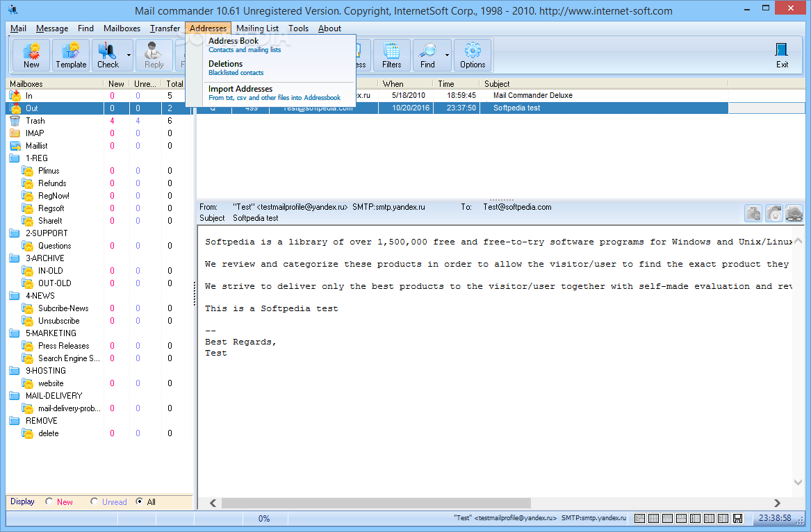The height and width of the screenshot is (532, 811).
Task: Create a new message with New button
Action: pyautogui.click(x=31, y=56)
